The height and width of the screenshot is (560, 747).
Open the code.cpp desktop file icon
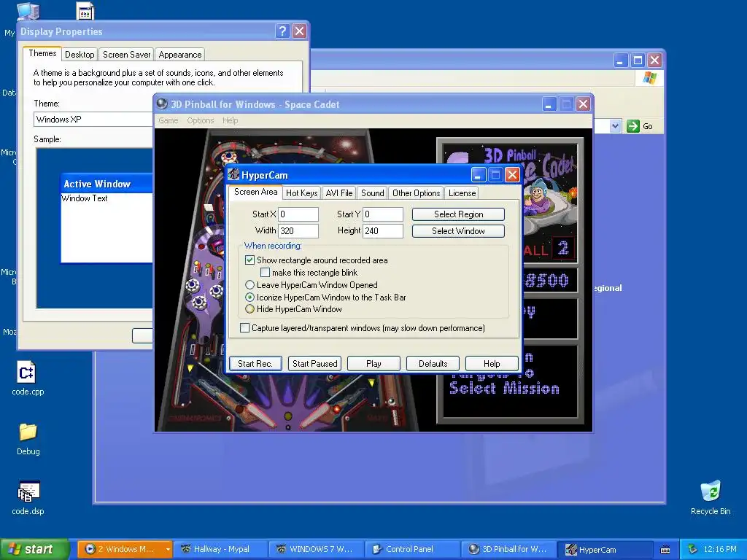click(27, 373)
